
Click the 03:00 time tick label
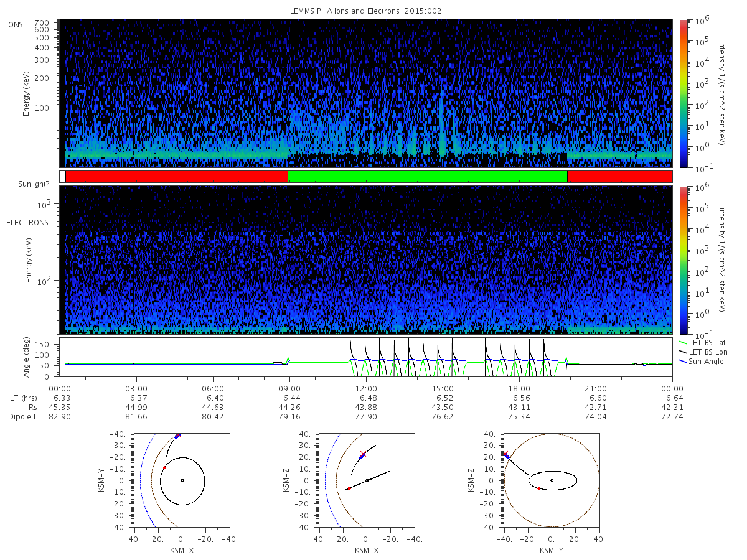point(136,389)
